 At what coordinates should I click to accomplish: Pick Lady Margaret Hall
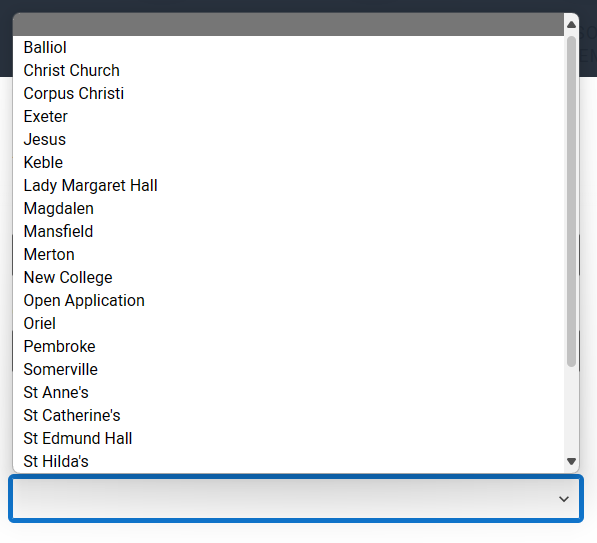(x=288, y=185)
